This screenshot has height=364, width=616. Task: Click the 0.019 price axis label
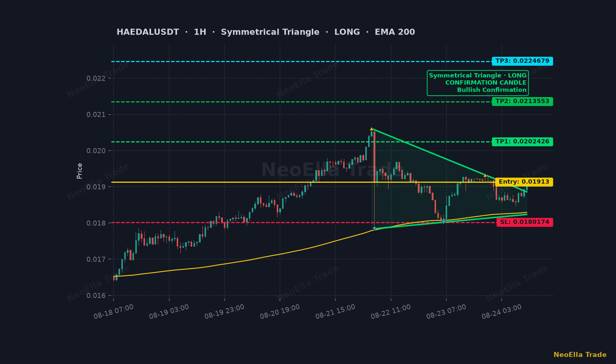tap(96, 187)
